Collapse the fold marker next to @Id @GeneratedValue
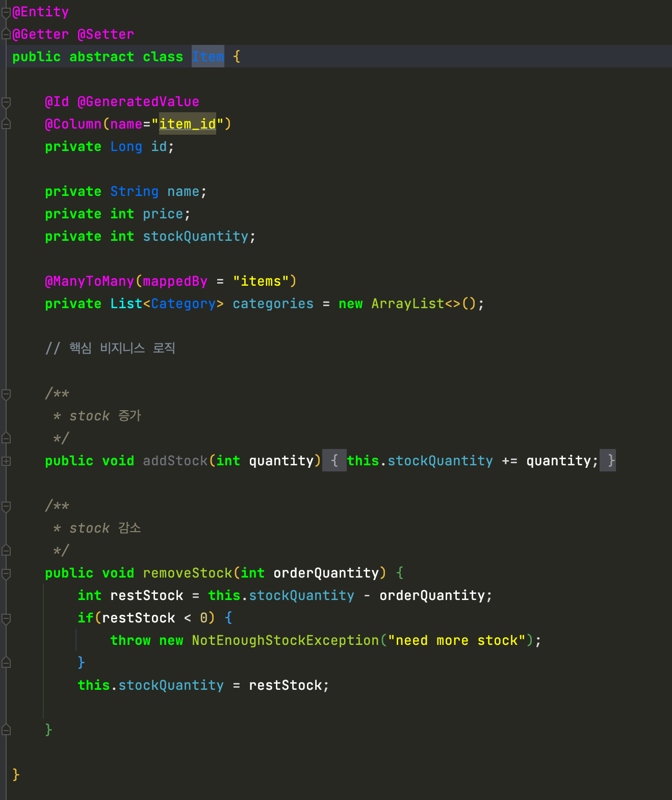 click(x=6, y=102)
